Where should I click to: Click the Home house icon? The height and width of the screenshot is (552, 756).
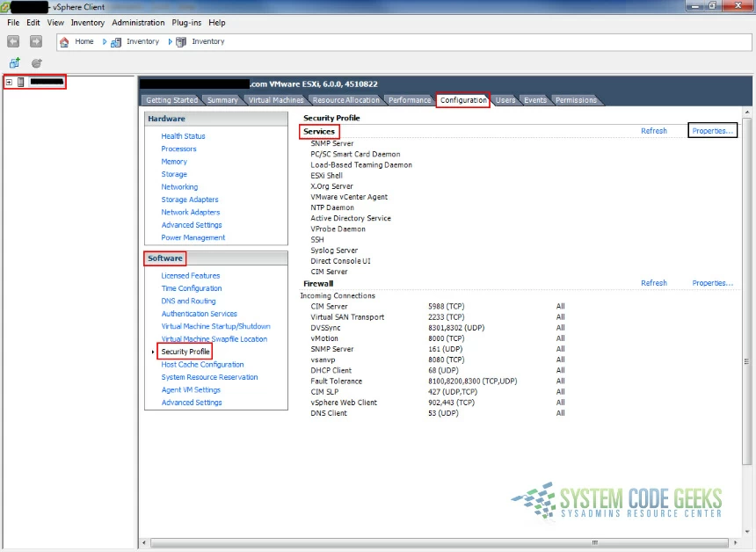point(64,42)
